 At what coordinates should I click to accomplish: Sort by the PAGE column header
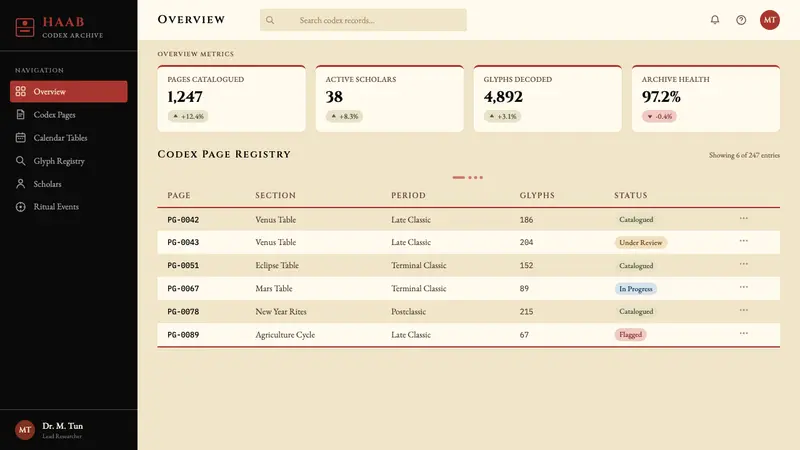179,195
